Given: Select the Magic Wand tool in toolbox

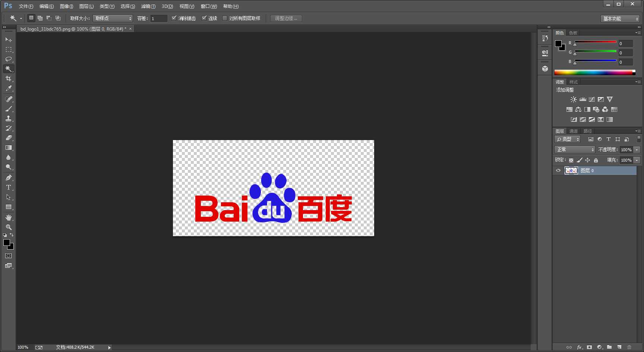Looking at the screenshot, I should [x=9, y=69].
